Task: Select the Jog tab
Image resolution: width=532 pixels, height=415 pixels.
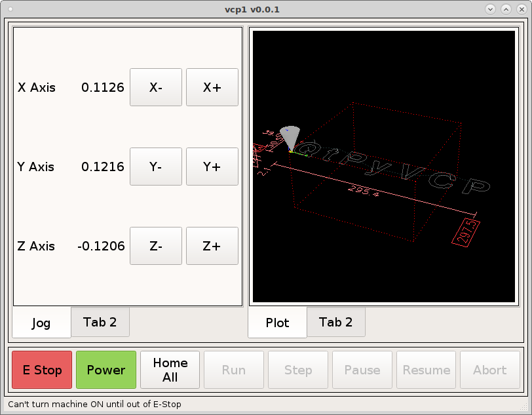Action: [x=41, y=323]
